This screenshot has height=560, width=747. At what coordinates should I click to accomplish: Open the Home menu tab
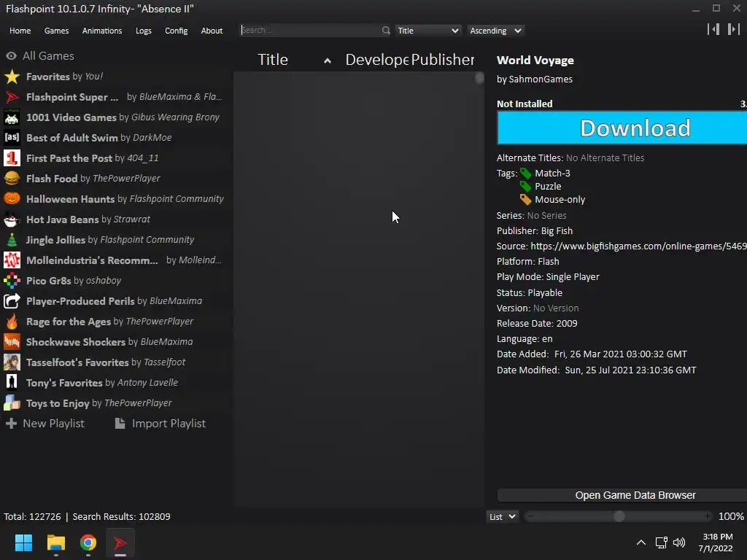click(x=20, y=31)
